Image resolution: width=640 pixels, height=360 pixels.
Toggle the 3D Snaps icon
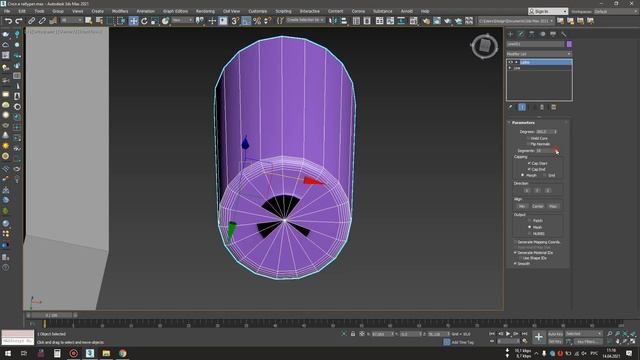[235, 21]
